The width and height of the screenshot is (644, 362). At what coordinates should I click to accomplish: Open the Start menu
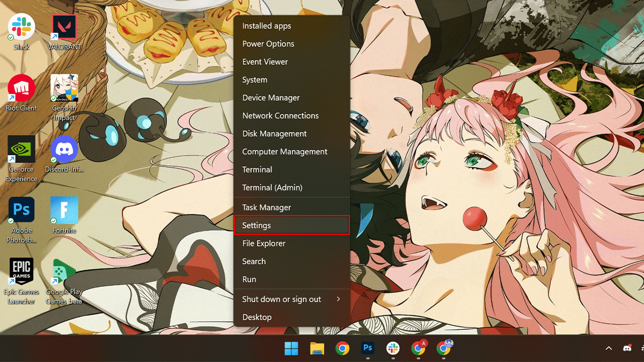click(291, 348)
